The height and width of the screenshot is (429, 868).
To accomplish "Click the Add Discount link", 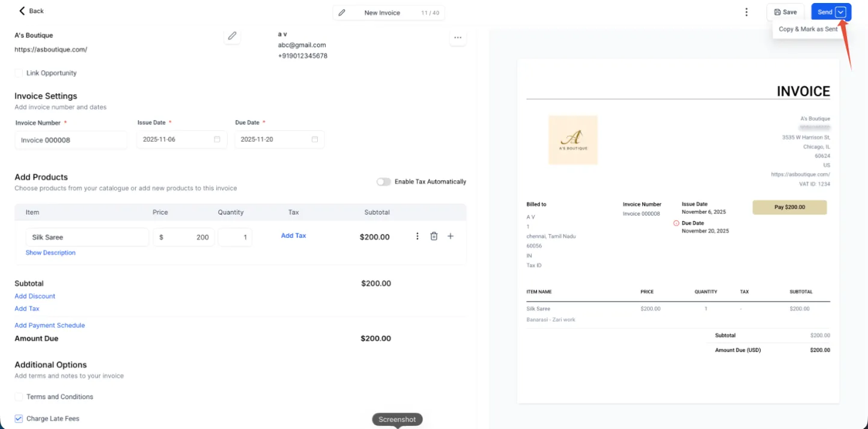I will pos(35,296).
